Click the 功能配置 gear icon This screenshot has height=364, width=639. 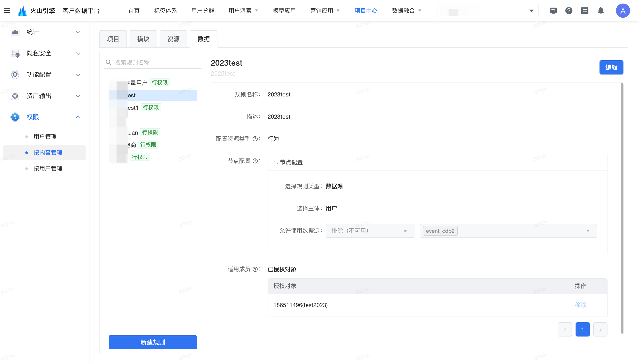point(15,74)
